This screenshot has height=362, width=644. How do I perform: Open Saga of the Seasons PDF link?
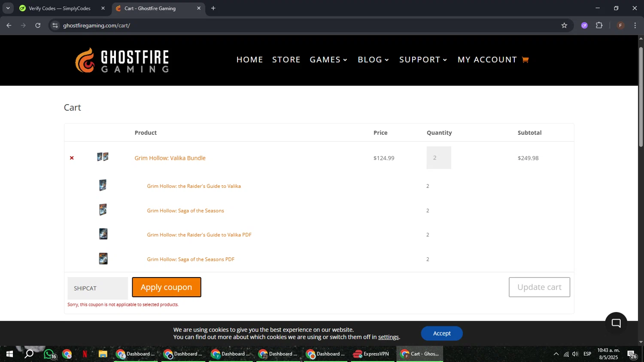191,259
